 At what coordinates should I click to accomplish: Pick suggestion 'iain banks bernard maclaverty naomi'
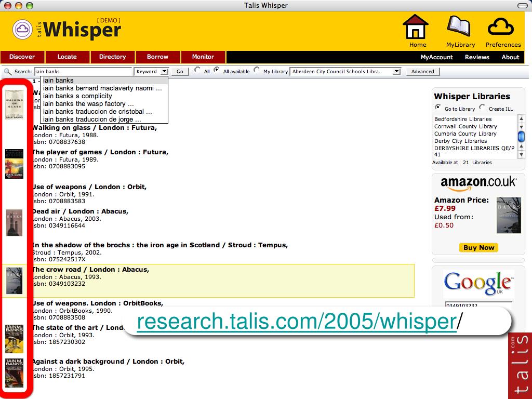click(104, 88)
